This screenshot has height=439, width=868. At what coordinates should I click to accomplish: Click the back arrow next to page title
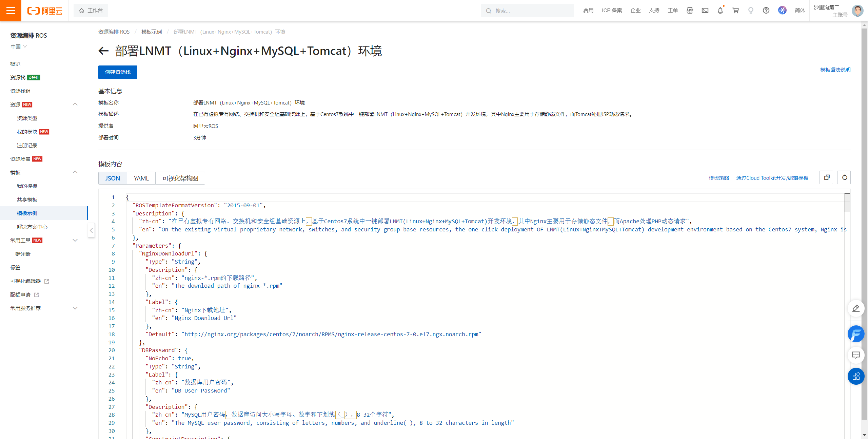click(x=103, y=51)
